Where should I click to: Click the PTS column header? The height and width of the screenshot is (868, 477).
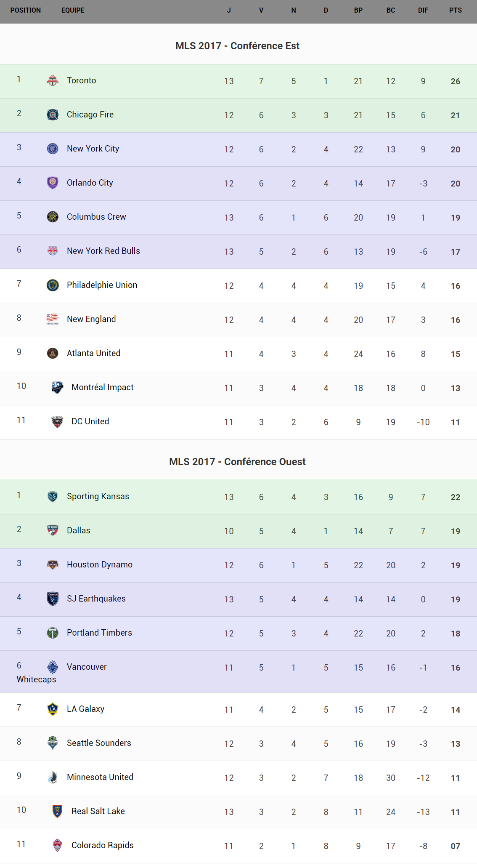tap(455, 11)
